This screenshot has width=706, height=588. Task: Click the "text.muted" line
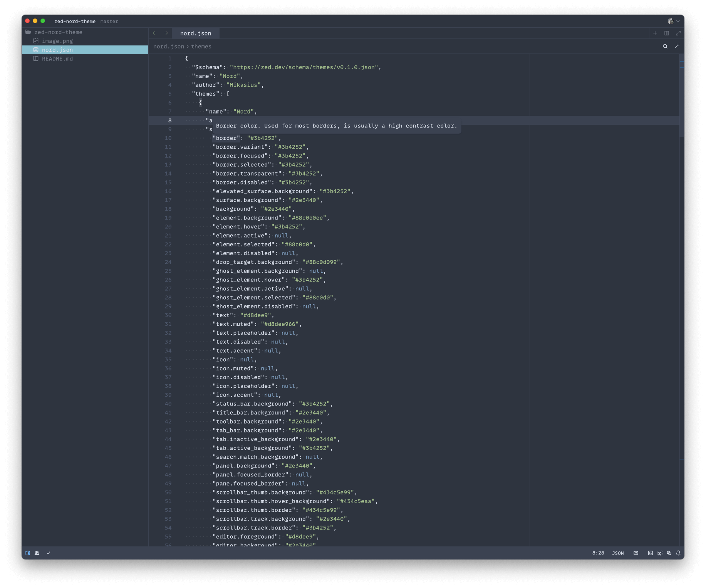tap(257, 324)
